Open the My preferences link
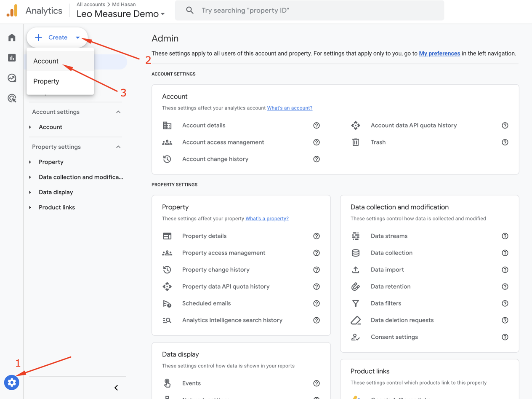The height and width of the screenshot is (399, 532). pos(439,54)
